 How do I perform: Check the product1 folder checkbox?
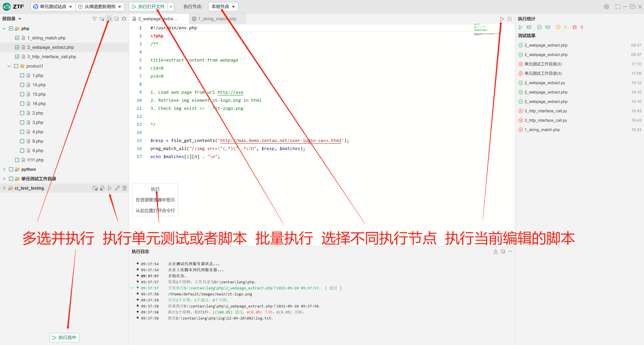[16, 66]
